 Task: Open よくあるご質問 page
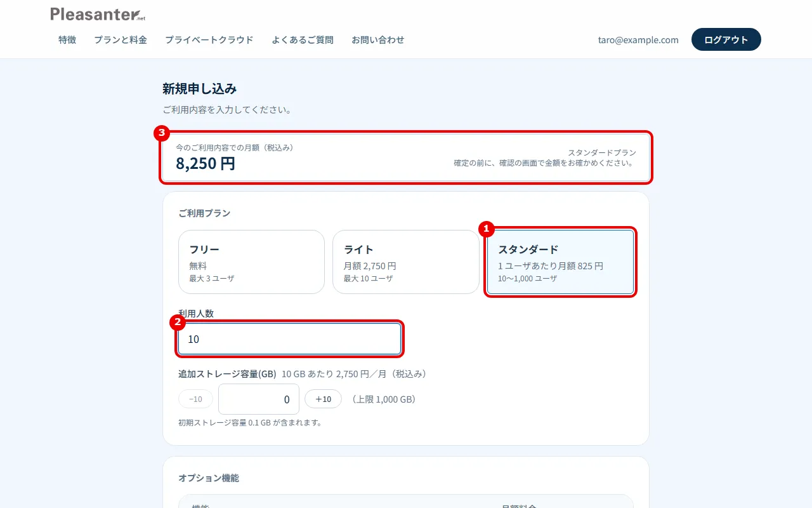(x=303, y=39)
